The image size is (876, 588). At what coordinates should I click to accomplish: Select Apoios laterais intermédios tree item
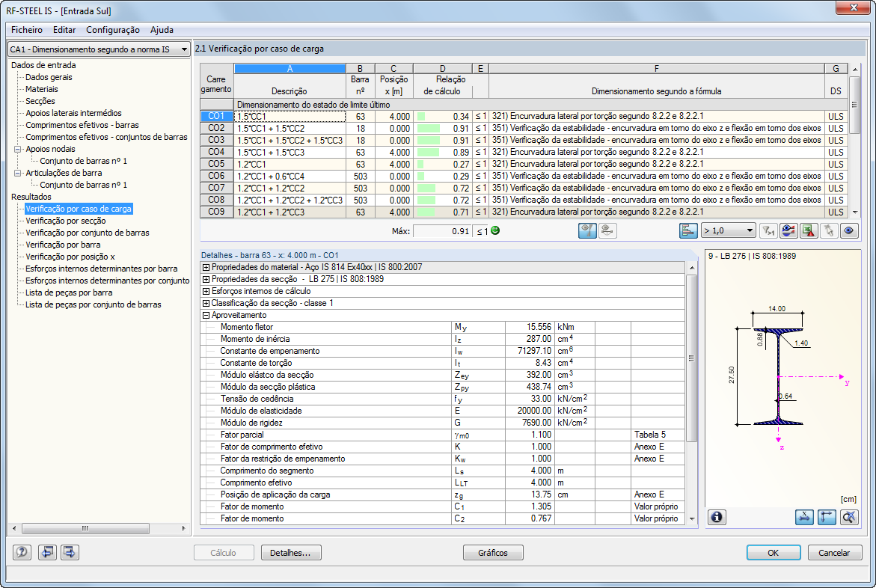pos(73,113)
